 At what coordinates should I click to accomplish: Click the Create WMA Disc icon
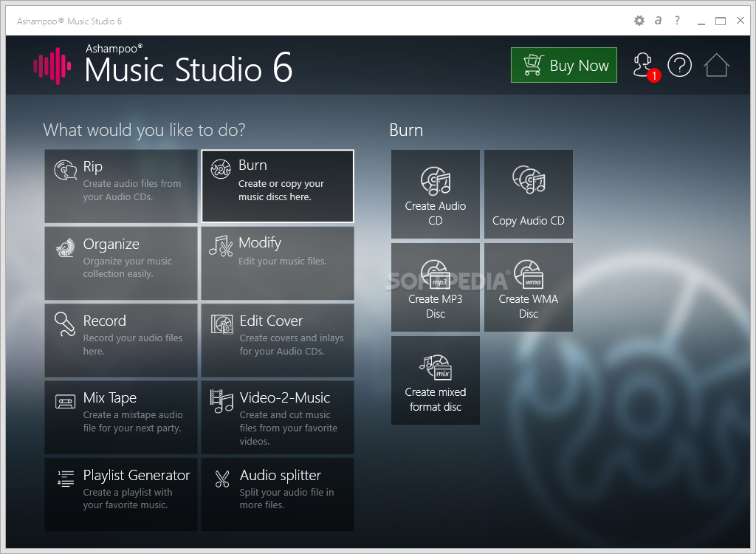tap(529, 274)
